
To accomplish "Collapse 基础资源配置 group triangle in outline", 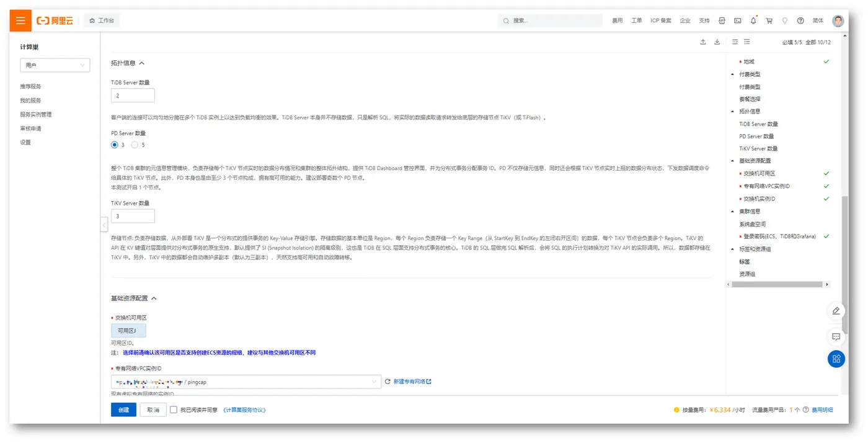I will tap(733, 161).
